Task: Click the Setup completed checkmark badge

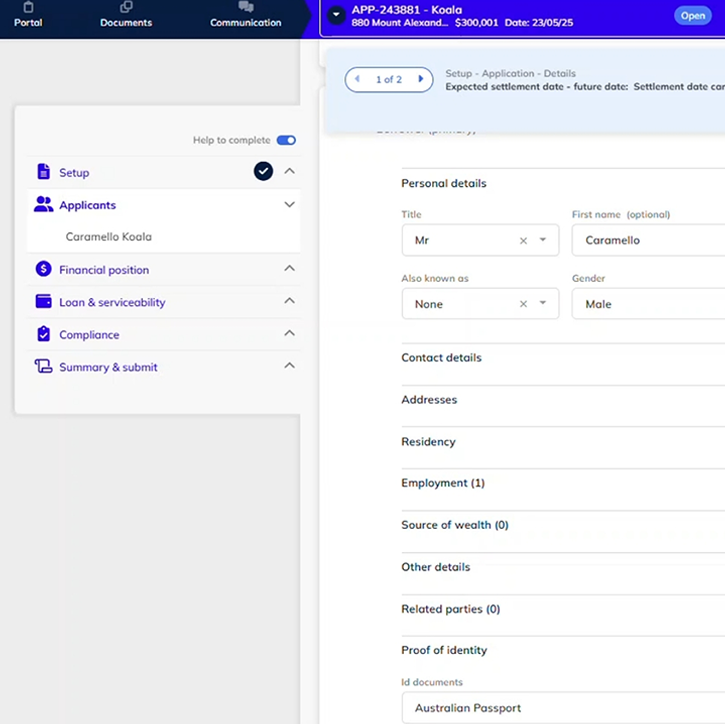Action: 263,171
